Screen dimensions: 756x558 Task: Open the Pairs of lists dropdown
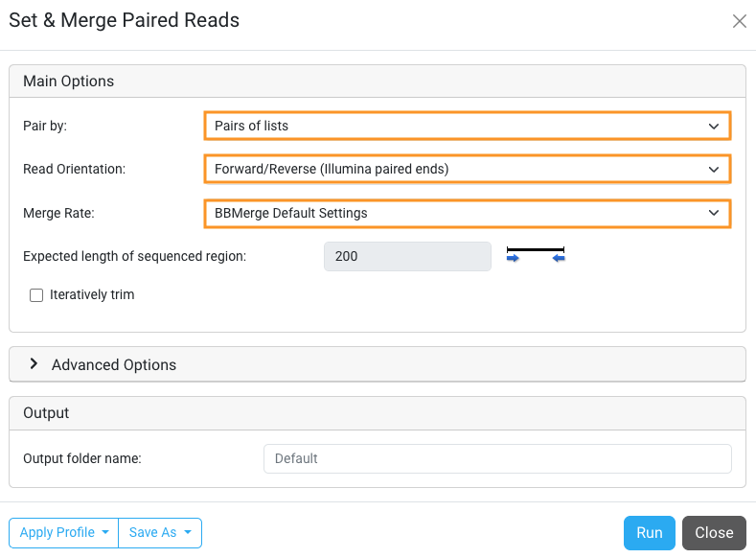pyautogui.click(x=467, y=126)
